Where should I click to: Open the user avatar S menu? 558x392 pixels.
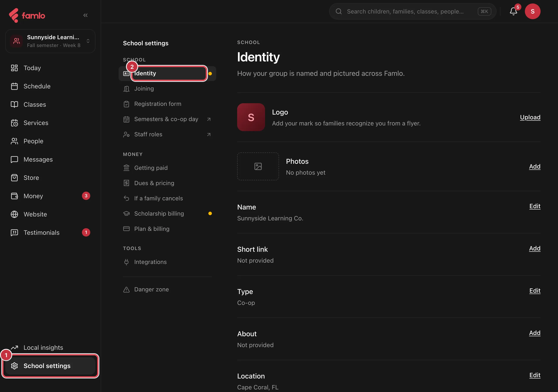pos(532,11)
